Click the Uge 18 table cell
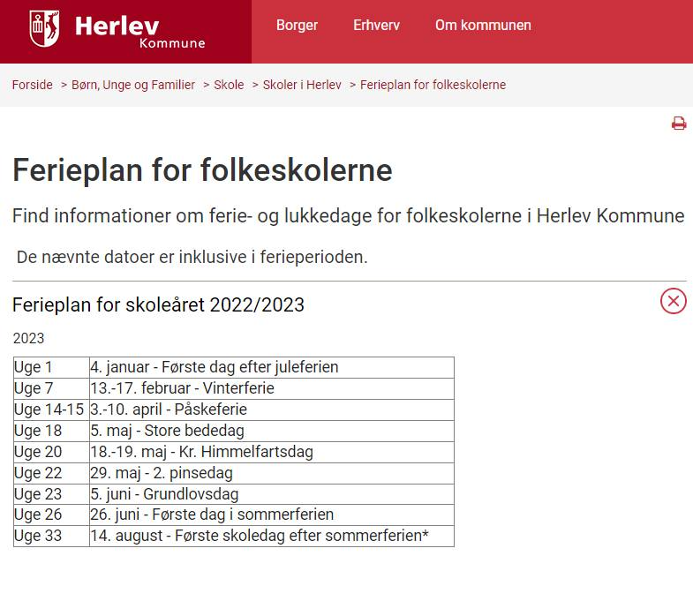 coord(51,432)
